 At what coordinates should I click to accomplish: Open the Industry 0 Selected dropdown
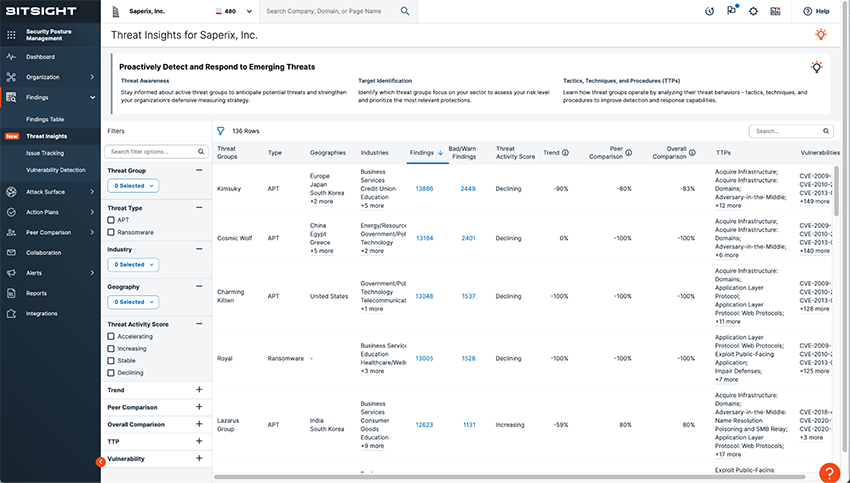tap(133, 265)
